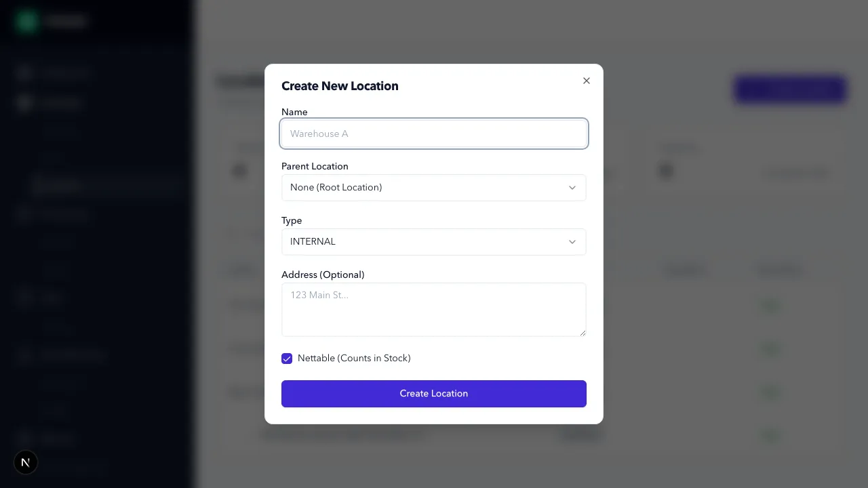
Task: Uncheck the Nettable (Counts in Stock) checkbox
Action: 287,359
